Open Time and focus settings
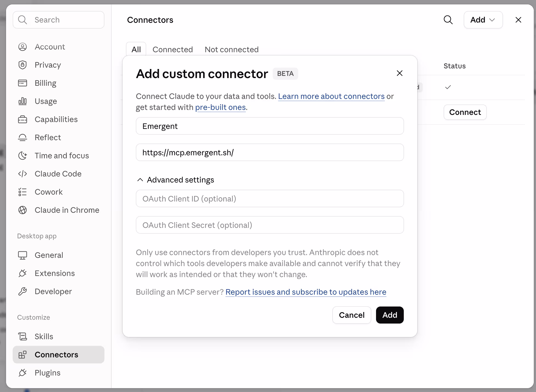The image size is (536, 392). tap(59, 156)
